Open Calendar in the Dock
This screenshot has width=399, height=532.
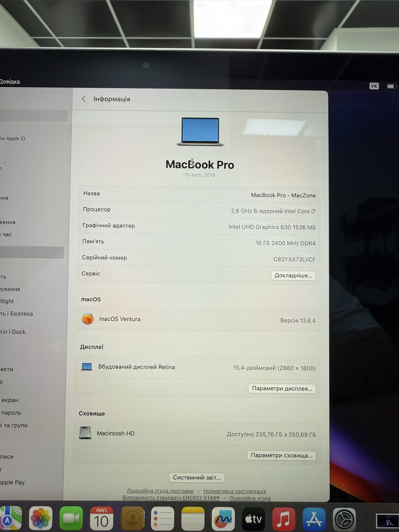pyautogui.click(x=101, y=518)
